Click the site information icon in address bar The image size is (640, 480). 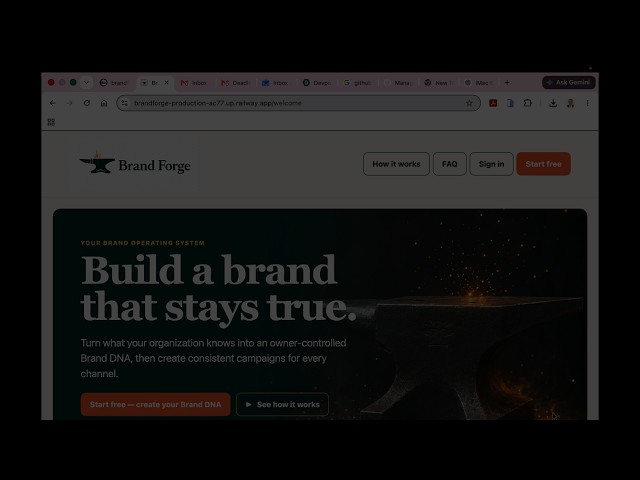[124, 103]
